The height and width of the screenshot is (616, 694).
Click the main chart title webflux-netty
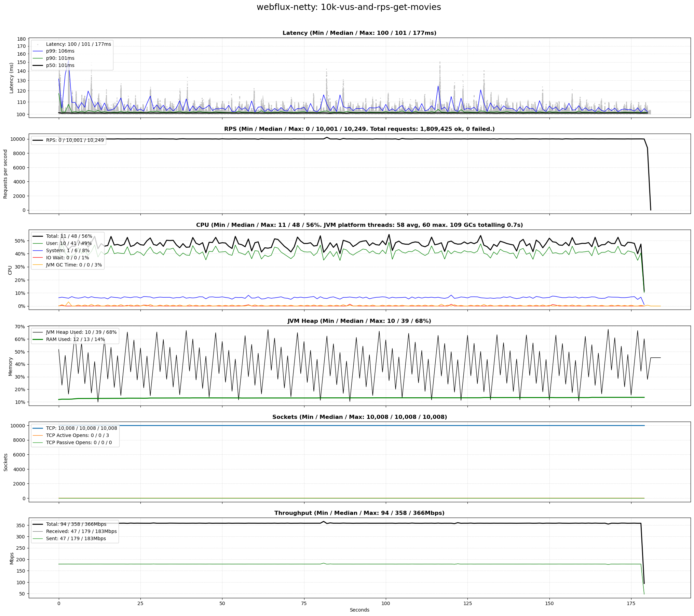click(349, 7)
